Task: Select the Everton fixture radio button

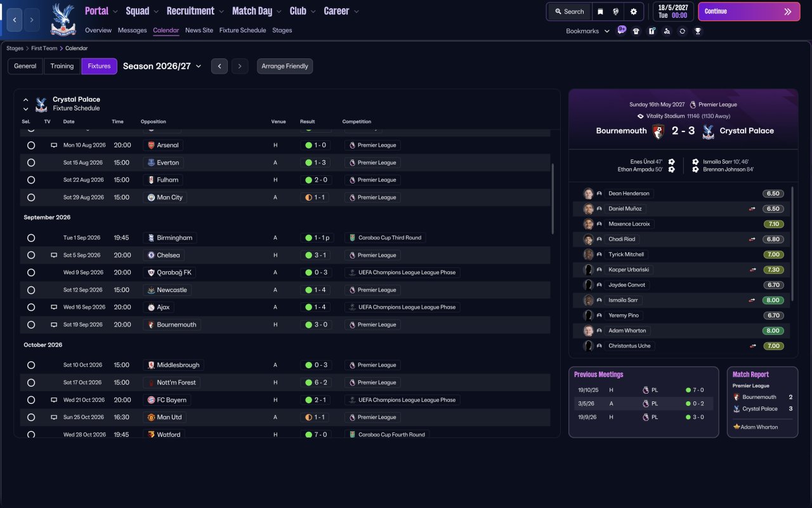Action: coord(30,163)
